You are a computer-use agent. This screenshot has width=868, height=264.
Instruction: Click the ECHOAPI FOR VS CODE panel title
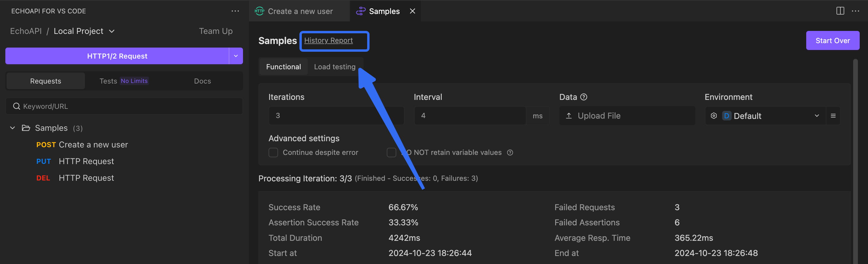coord(48,11)
